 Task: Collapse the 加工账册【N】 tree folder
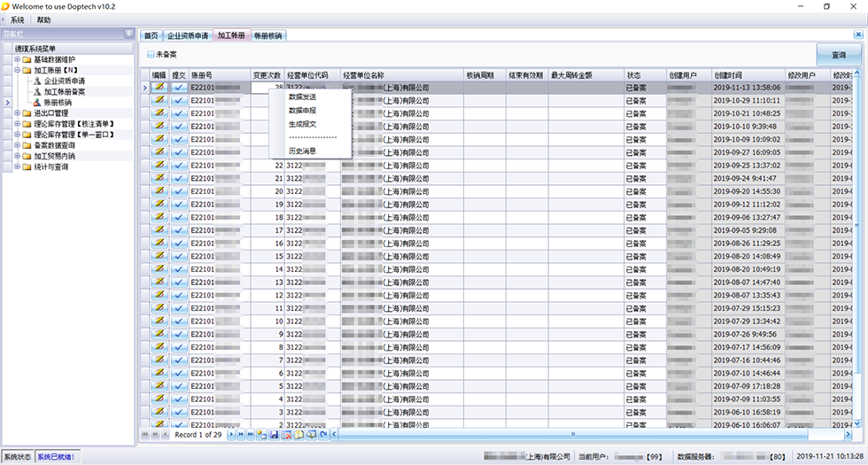(x=16, y=70)
